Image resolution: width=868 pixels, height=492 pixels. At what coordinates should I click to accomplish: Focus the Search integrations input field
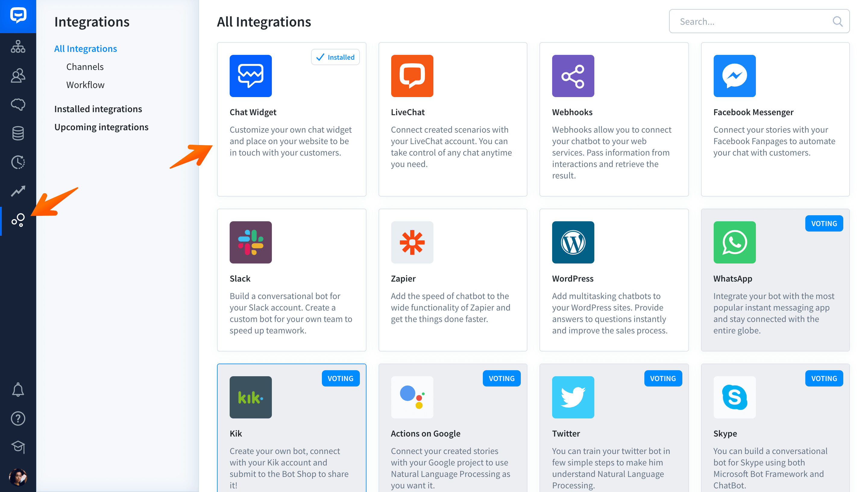[x=759, y=21]
